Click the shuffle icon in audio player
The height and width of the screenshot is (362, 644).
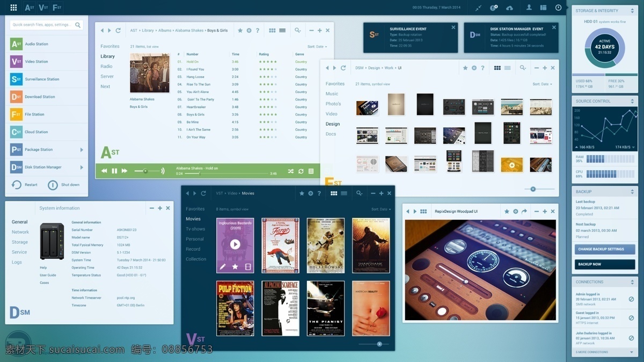coord(290,171)
